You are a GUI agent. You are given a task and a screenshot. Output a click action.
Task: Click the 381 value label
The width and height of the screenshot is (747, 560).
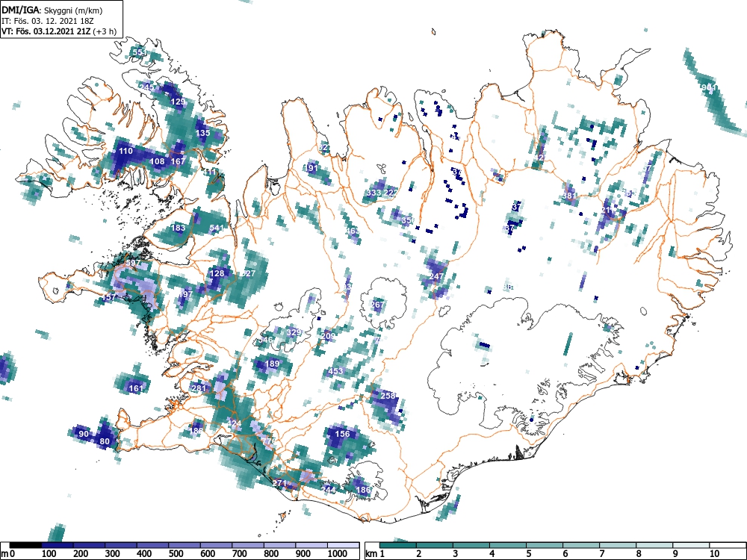click(x=569, y=196)
